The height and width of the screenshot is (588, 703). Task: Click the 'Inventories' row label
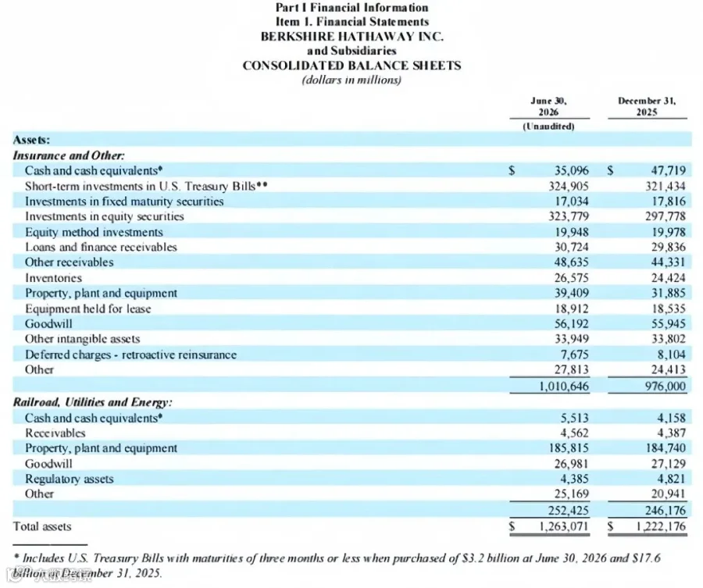pyautogui.click(x=53, y=278)
